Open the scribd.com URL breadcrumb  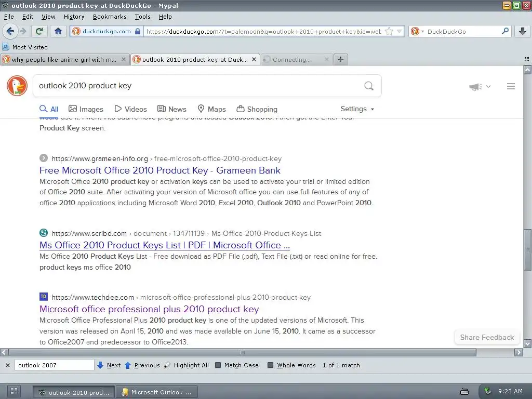click(x=187, y=233)
